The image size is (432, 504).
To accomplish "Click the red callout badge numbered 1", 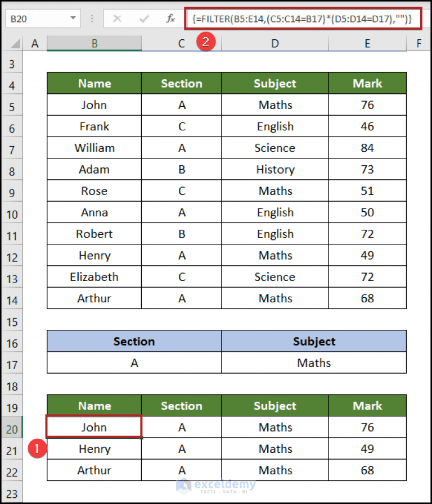I will (36, 449).
